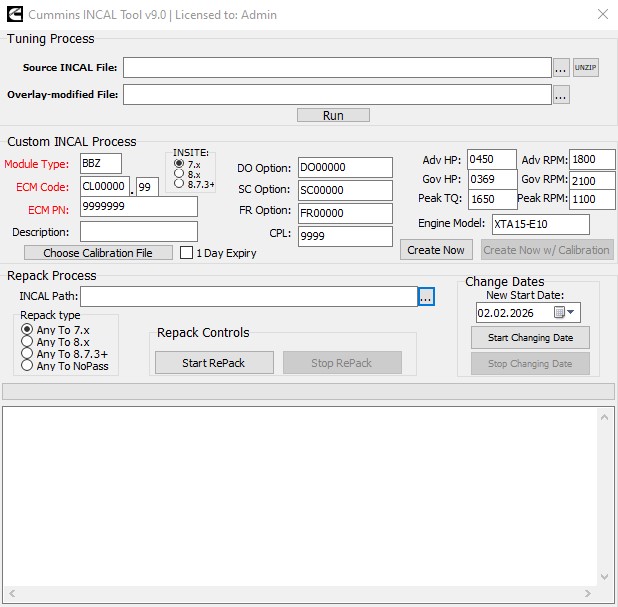The image size is (618, 607).
Task: Click the Cummins logo icon in title bar
Action: point(14,14)
